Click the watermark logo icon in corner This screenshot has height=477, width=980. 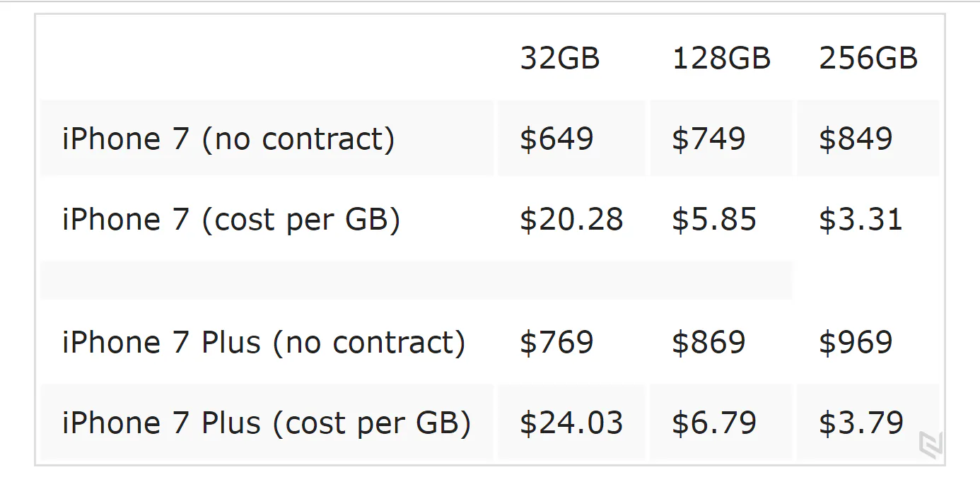click(x=930, y=444)
